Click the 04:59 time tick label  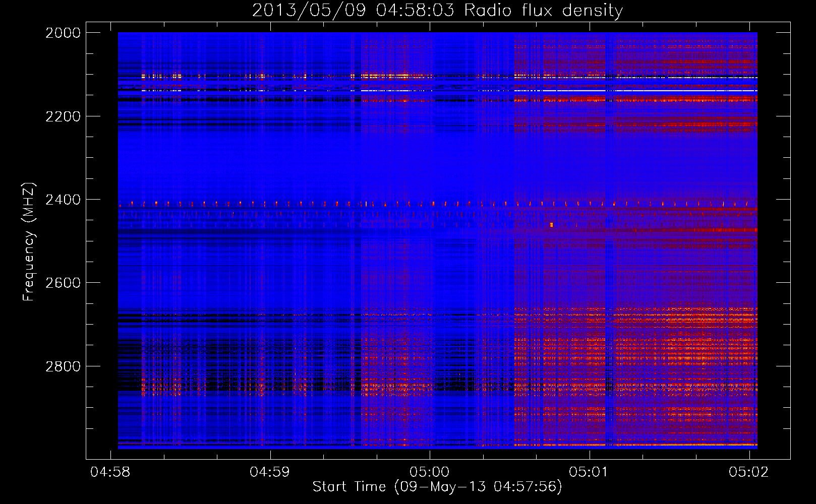(270, 472)
